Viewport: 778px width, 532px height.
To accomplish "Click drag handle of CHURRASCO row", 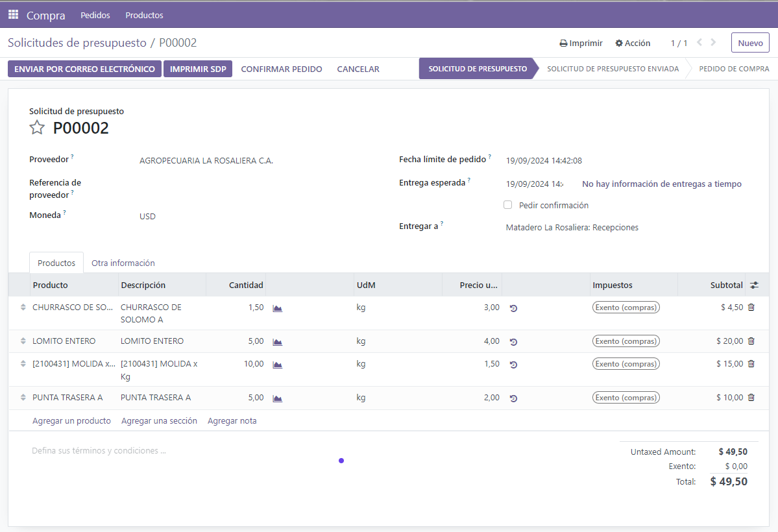I will tap(23, 307).
